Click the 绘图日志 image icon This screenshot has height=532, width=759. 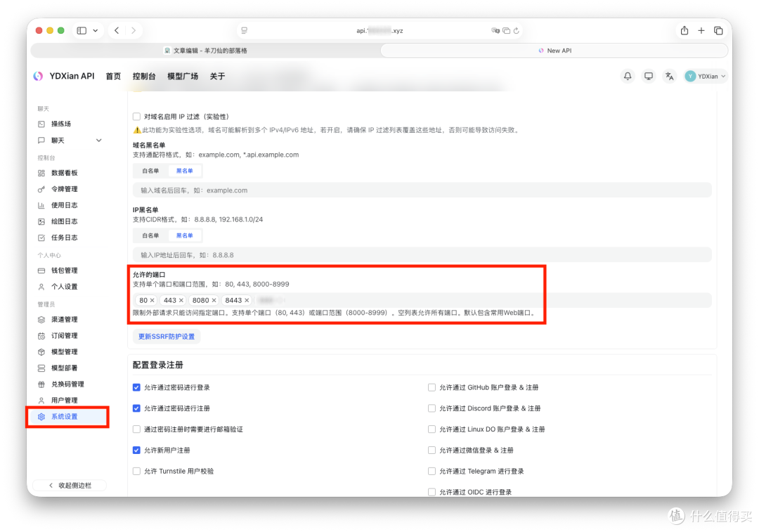click(x=41, y=221)
